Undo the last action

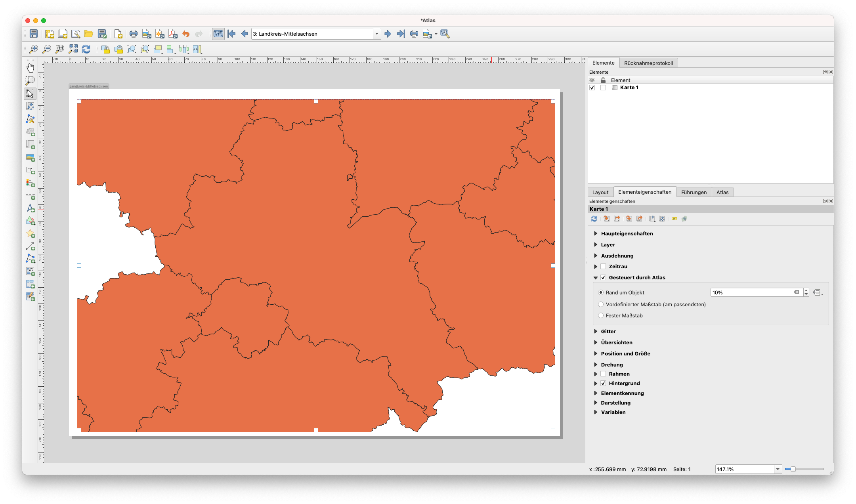coord(186,34)
